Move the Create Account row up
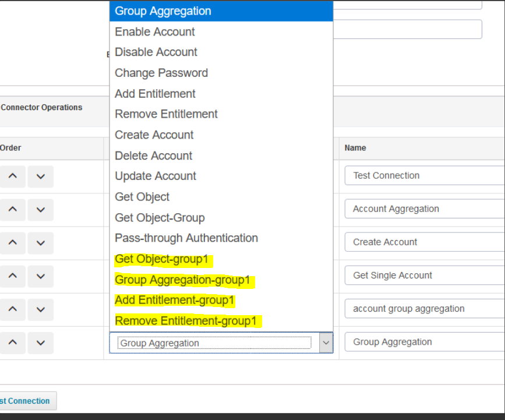The image size is (505, 420). click(13, 243)
